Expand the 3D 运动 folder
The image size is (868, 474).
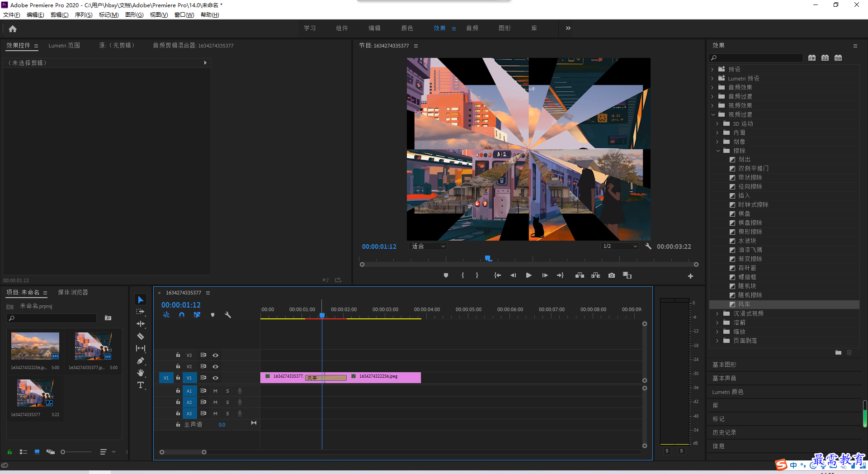tap(717, 123)
